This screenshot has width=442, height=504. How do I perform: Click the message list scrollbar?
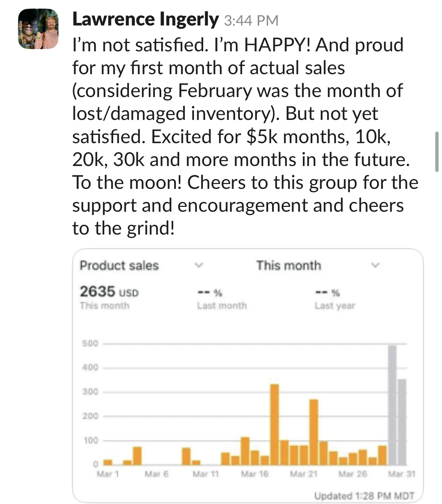coord(436,151)
